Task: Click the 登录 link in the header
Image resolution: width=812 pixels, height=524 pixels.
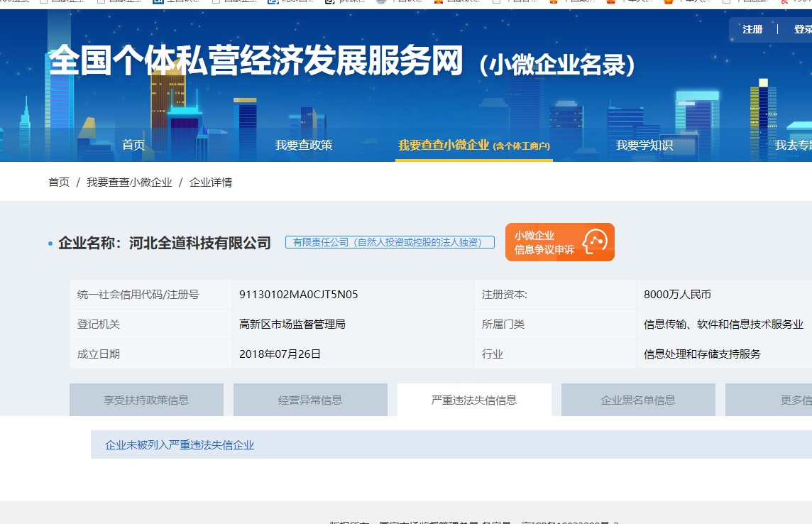Action: (x=803, y=30)
